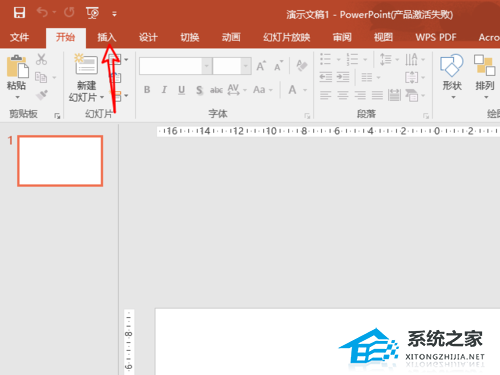Open the 文件 tab
This screenshot has height=375, width=500.
pyautogui.click(x=19, y=37)
